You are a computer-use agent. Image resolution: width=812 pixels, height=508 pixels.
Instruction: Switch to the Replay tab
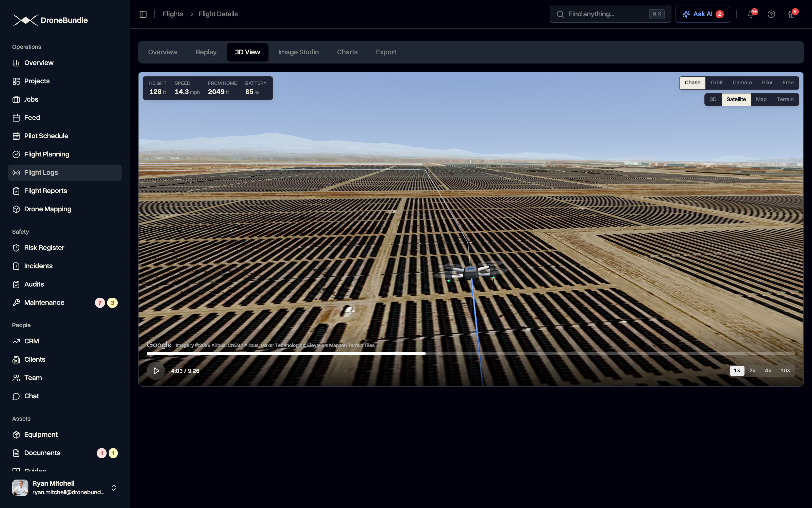[206, 52]
